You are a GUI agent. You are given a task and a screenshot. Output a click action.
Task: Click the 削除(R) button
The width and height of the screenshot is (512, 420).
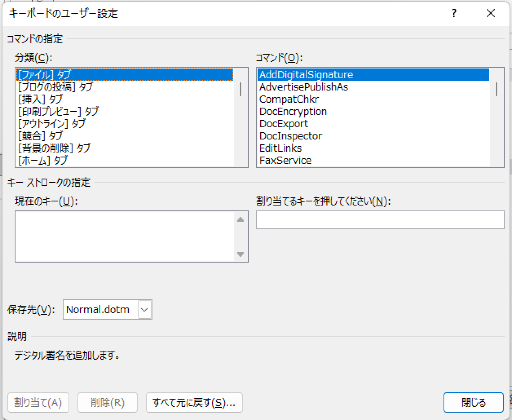[x=107, y=402]
